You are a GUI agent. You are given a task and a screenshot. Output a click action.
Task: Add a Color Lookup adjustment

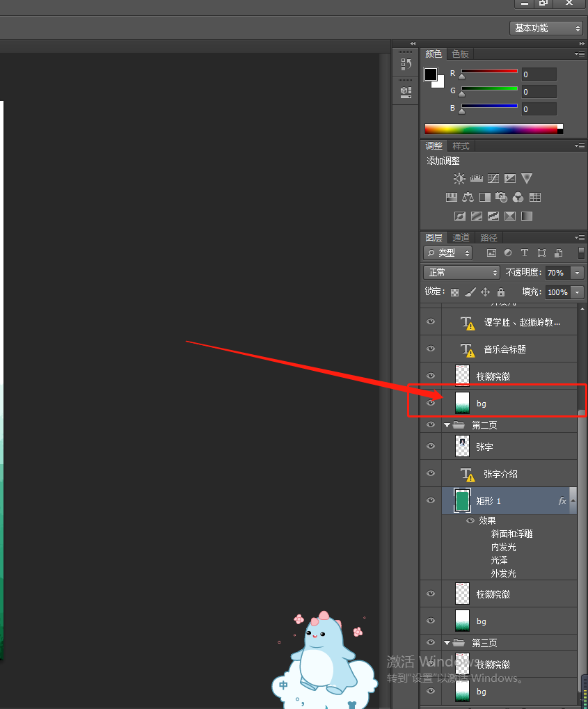tap(535, 197)
